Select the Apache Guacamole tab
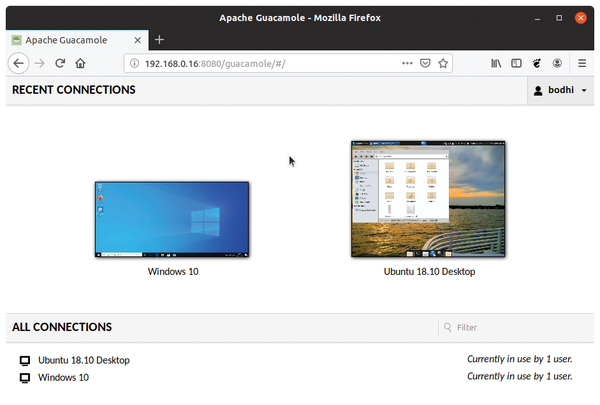The height and width of the screenshot is (405, 600). [70, 39]
